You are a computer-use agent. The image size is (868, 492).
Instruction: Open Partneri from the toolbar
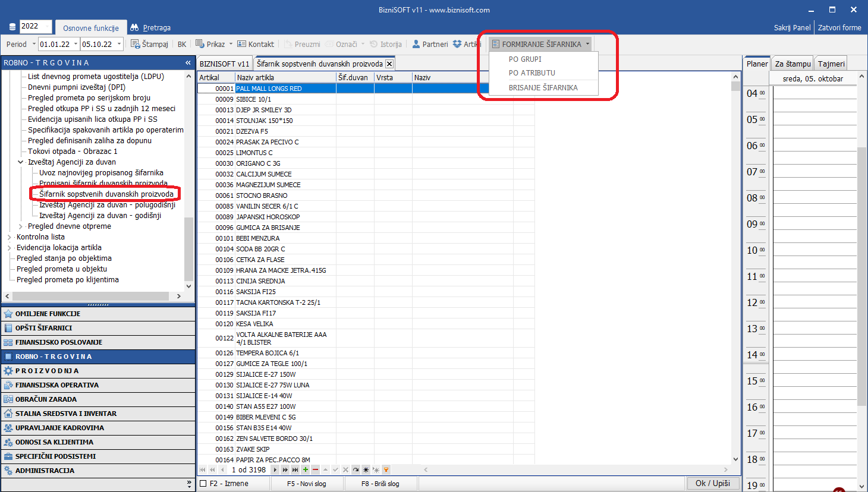pos(416,44)
